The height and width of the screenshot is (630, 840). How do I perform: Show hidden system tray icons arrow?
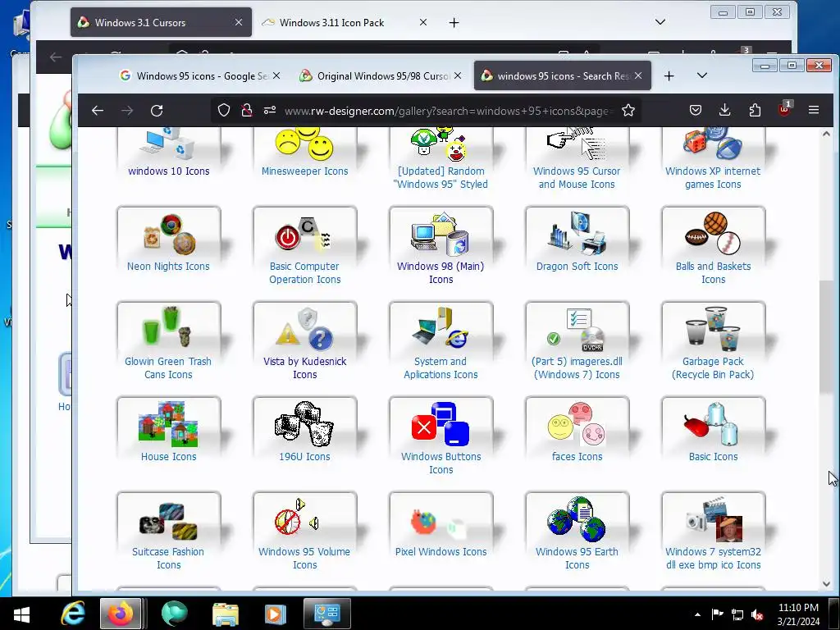click(697, 614)
